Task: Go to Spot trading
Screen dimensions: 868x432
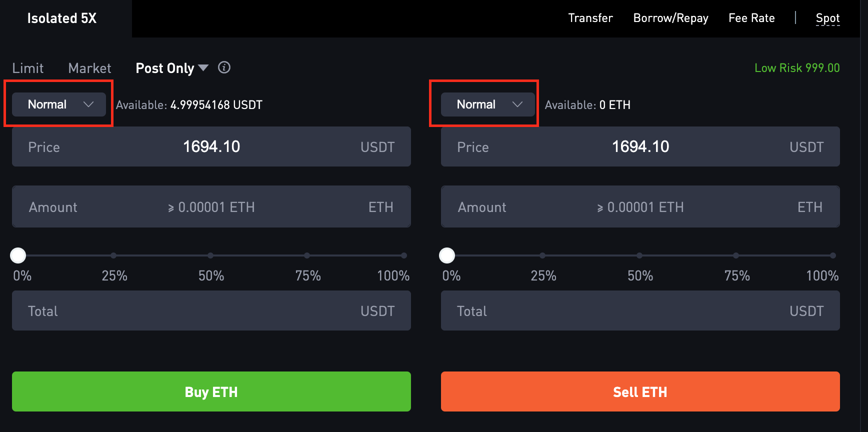Action: 828,18
